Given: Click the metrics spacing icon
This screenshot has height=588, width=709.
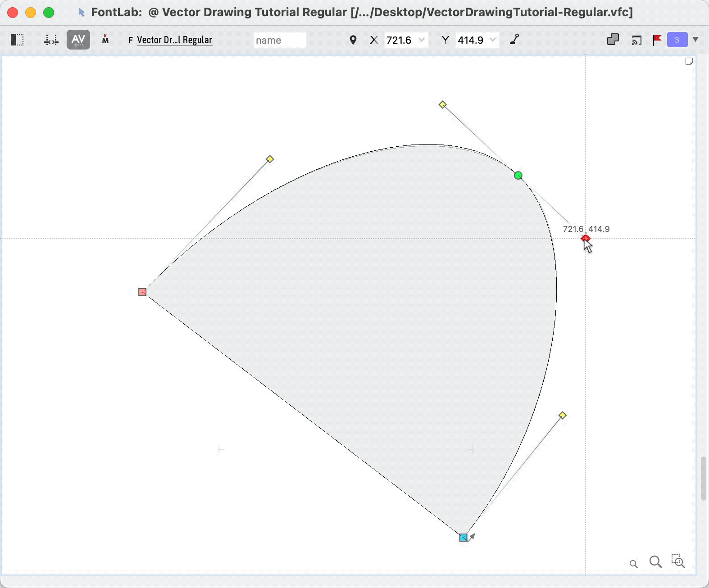Looking at the screenshot, I should pyautogui.click(x=51, y=40).
